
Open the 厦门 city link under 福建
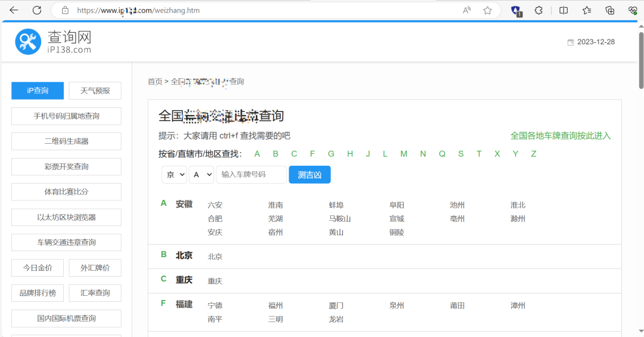coord(336,306)
